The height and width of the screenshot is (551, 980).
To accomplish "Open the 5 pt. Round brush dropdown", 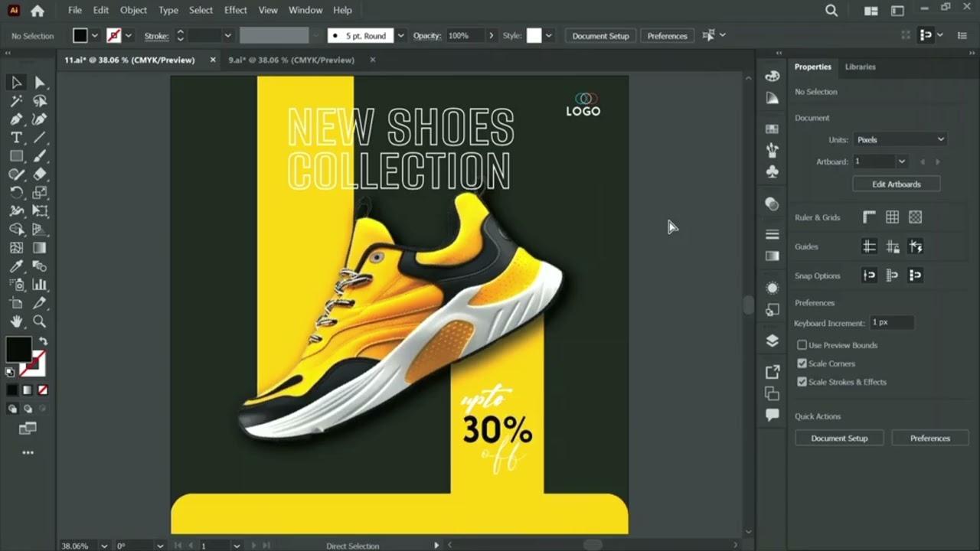I will [400, 36].
